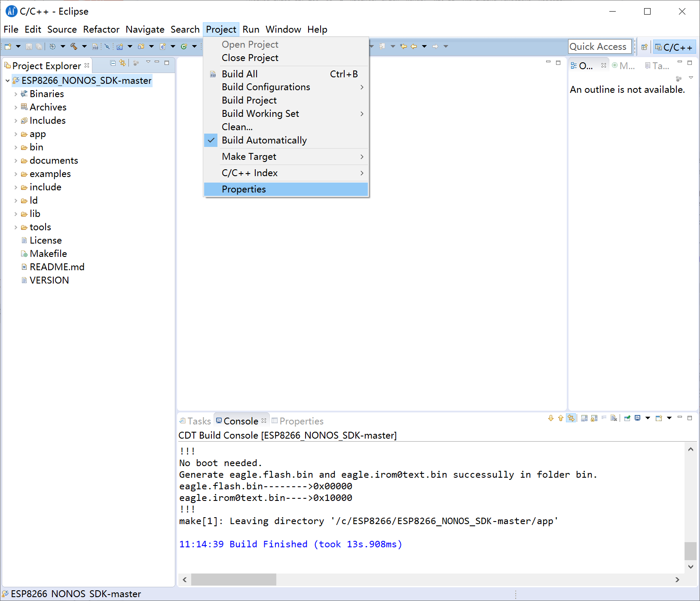This screenshot has height=601, width=700.
Task: Click the Quick Access search field
Action: 599,46
